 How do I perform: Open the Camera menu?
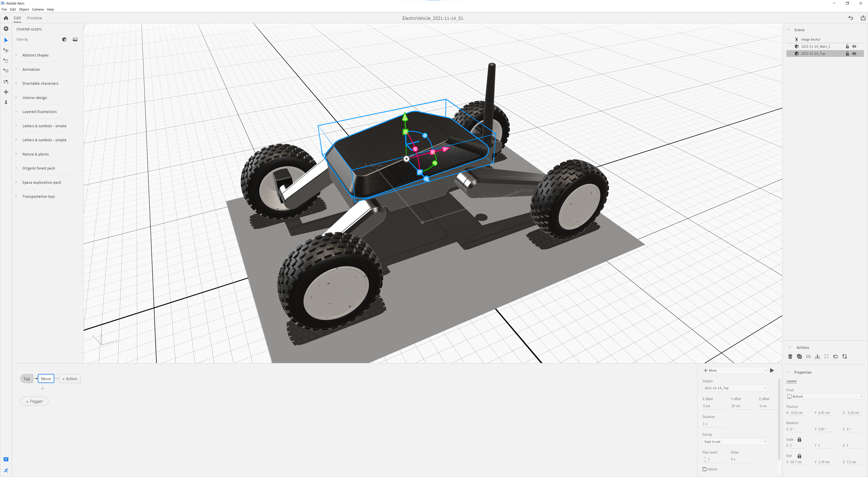[38, 9]
